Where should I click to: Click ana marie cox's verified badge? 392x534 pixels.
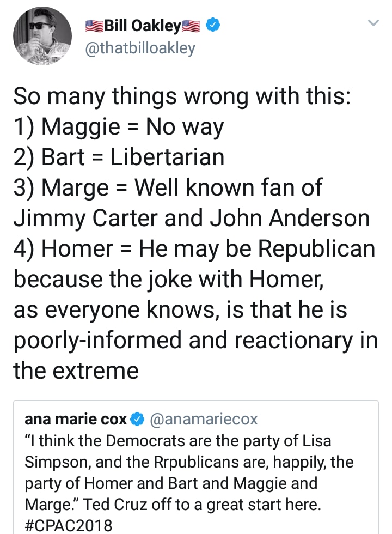pos(138,420)
